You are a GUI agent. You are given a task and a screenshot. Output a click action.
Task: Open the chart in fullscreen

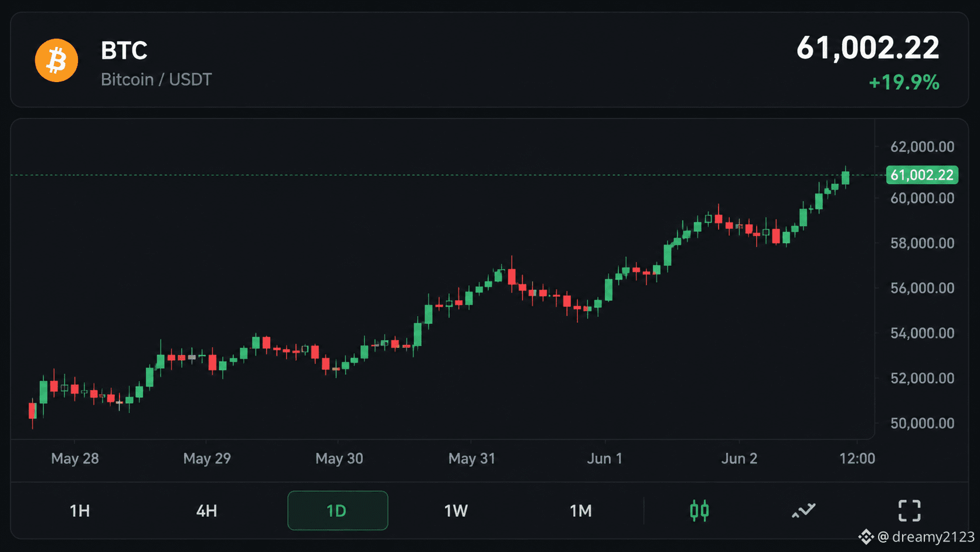coord(909,510)
